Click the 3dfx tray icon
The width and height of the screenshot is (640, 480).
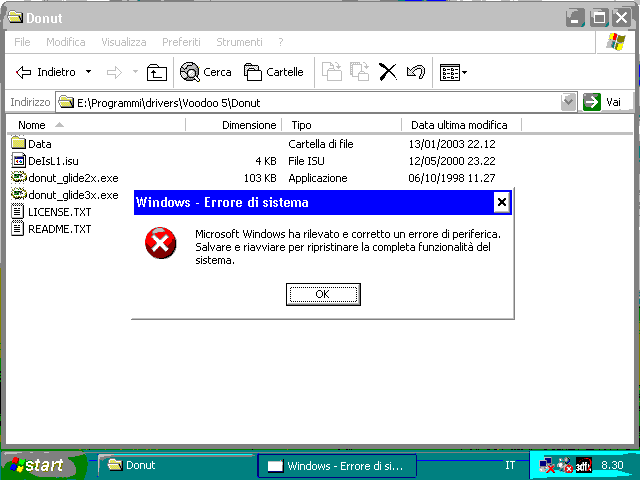point(584,465)
